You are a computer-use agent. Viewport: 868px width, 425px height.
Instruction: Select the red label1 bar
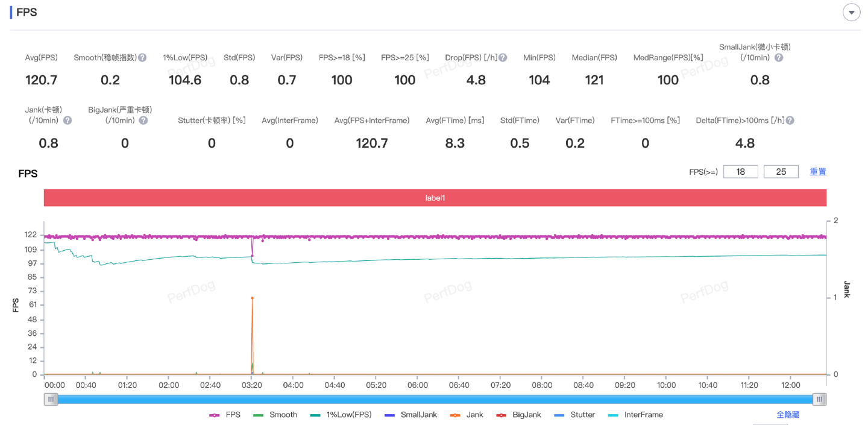[435, 198]
